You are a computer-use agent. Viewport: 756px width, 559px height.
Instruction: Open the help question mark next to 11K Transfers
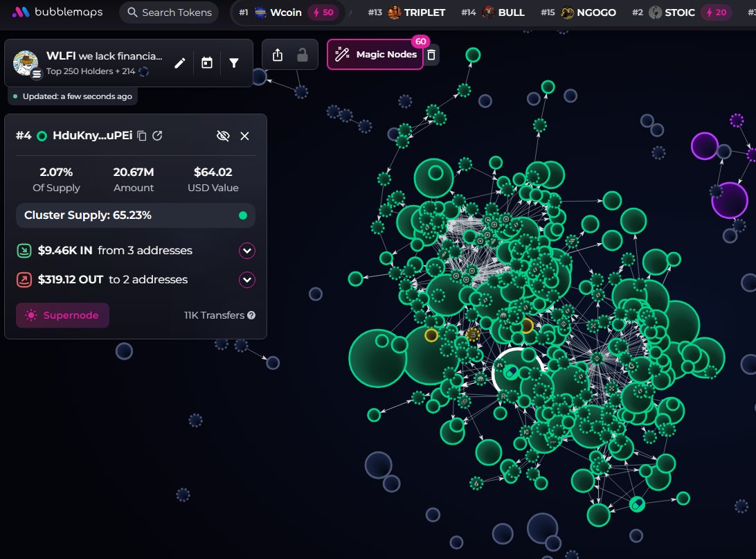250,315
